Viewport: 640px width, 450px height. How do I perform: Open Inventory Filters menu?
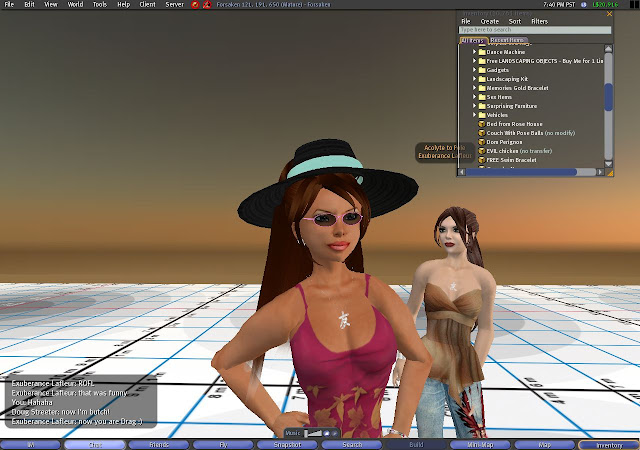click(539, 21)
